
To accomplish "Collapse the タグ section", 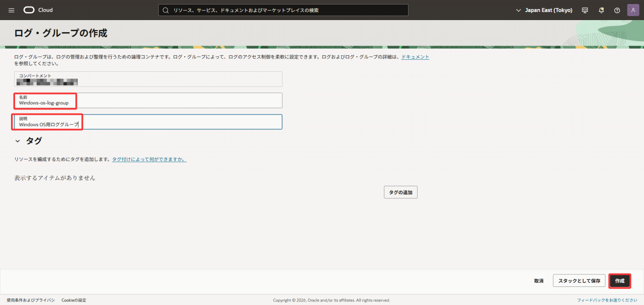I will click(18, 141).
